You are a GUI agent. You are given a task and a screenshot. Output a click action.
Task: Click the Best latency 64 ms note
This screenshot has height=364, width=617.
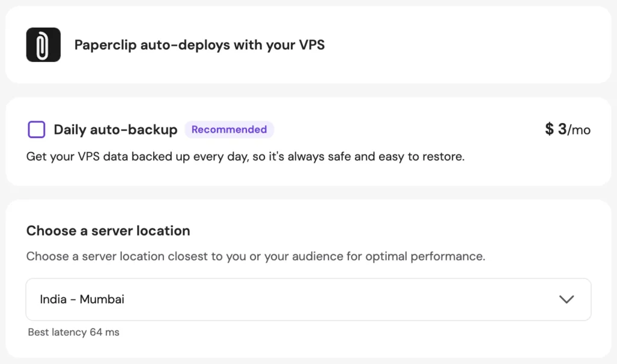point(74,332)
